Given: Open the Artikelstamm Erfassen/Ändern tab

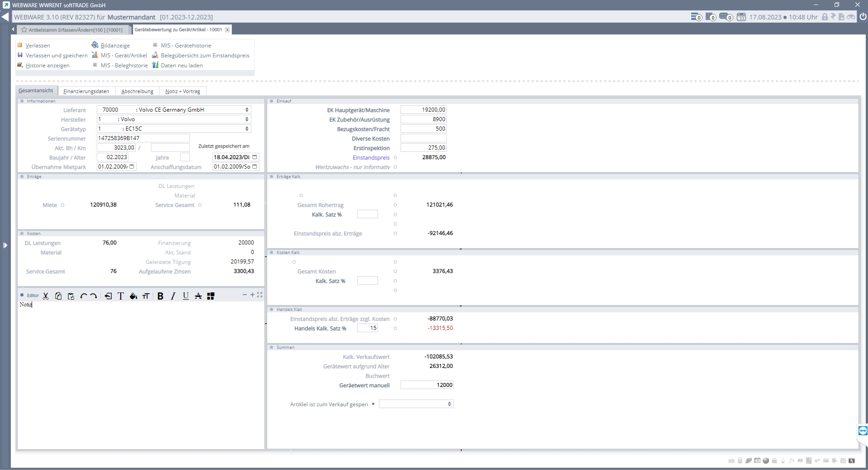Looking at the screenshot, I should pyautogui.click(x=72, y=30).
